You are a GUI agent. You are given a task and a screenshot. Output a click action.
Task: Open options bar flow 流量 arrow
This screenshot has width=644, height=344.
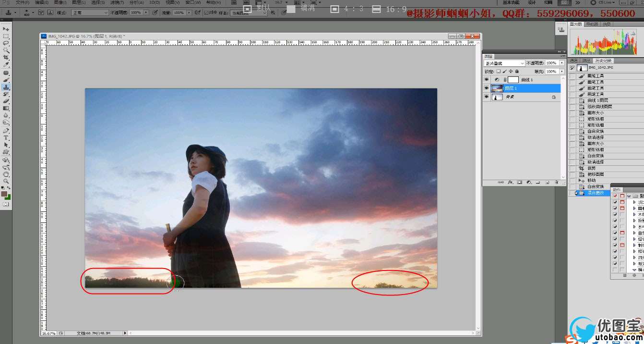189,12
